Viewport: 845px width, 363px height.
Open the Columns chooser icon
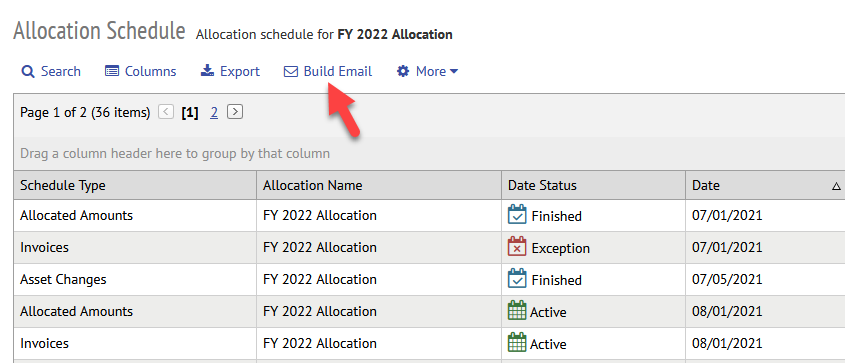112,71
